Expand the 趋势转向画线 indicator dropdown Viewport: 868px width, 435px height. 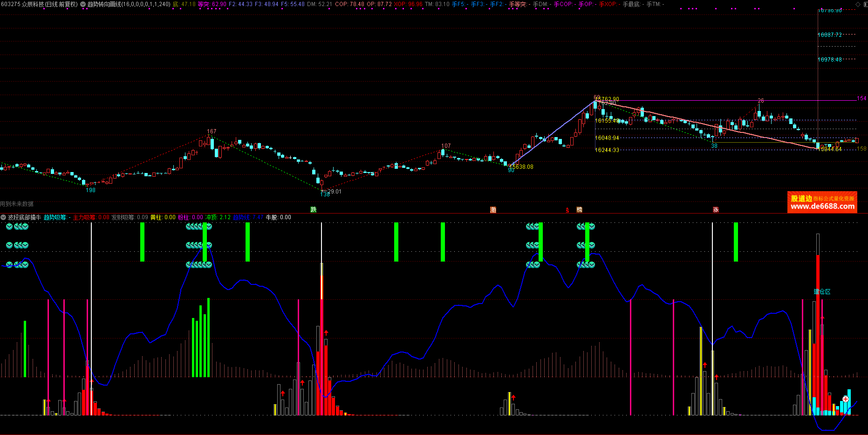pyautogui.click(x=83, y=4)
